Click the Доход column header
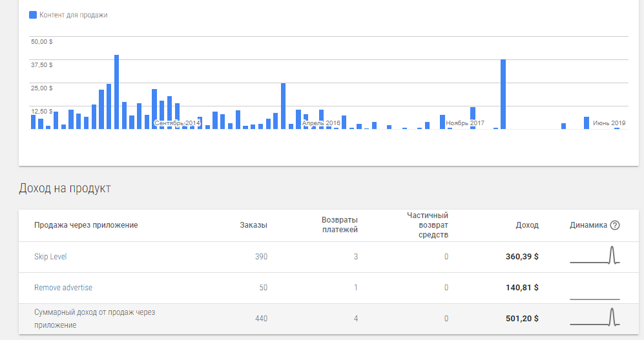The height and width of the screenshot is (340, 644). click(x=526, y=225)
